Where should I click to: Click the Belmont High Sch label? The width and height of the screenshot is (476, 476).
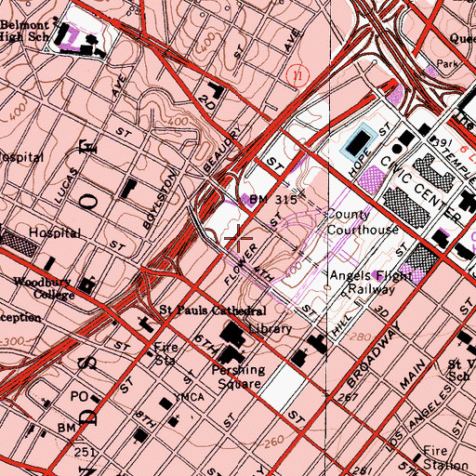[25, 31]
